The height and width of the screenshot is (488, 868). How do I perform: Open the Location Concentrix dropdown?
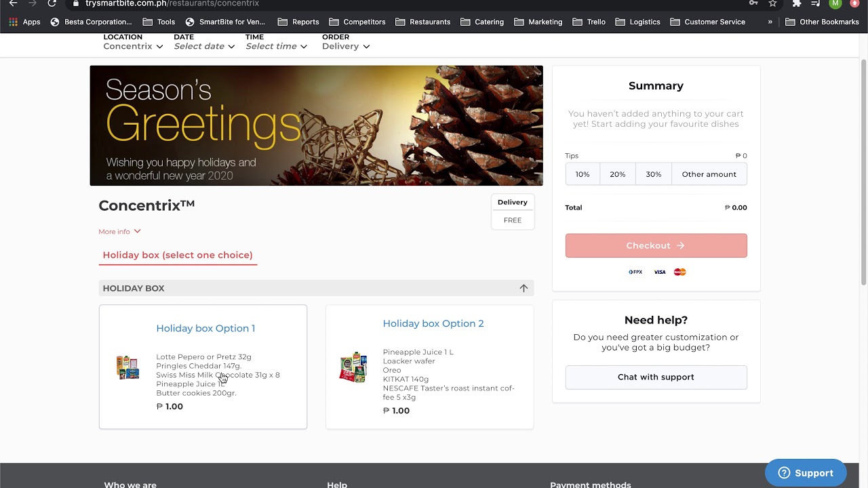[133, 46]
